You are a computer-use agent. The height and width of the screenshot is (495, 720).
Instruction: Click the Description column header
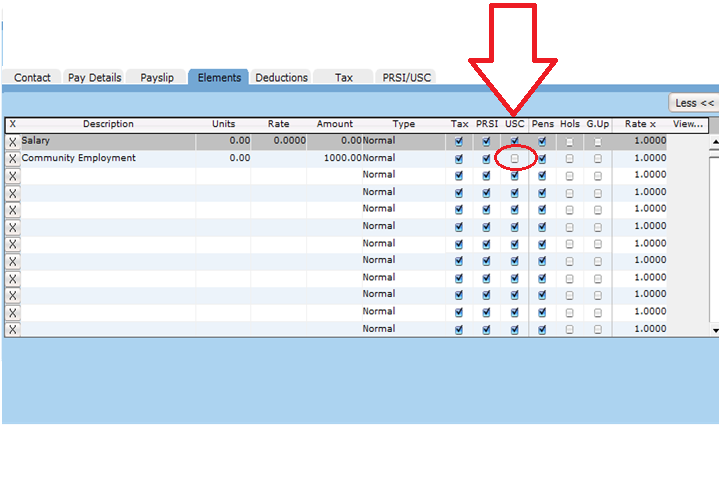108,125
